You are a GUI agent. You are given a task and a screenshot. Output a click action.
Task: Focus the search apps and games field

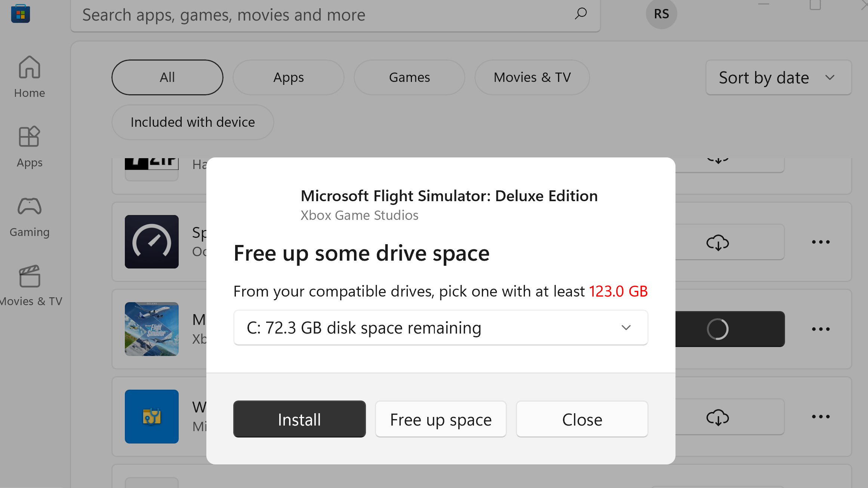(321, 15)
